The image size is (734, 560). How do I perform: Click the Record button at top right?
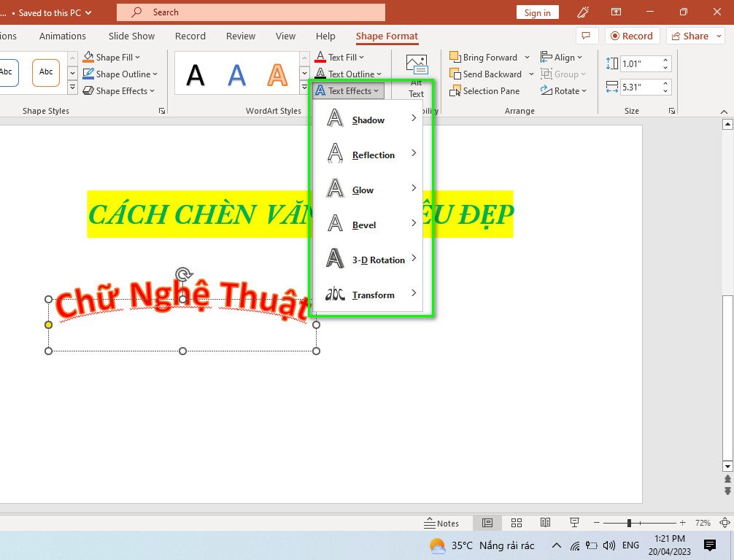(632, 36)
